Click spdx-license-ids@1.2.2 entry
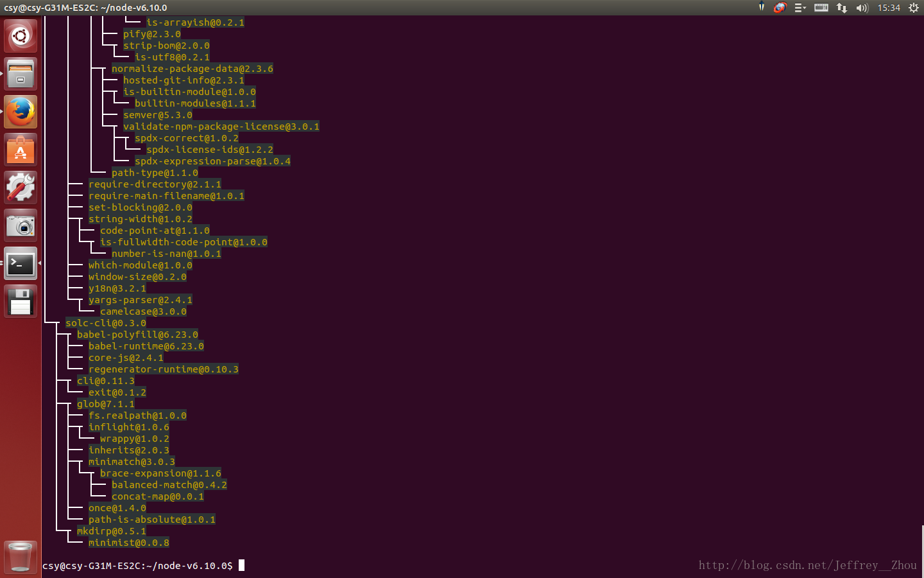Screen dimensions: 924x578 coord(210,150)
